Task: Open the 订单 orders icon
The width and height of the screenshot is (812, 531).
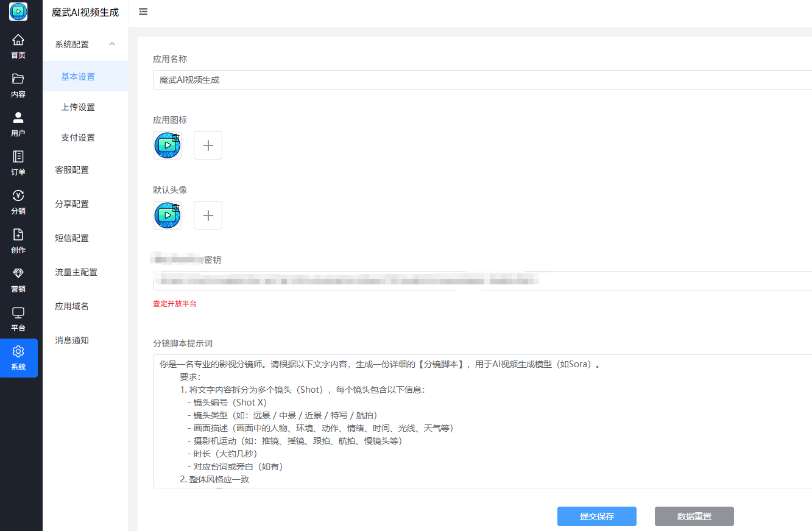Action: point(18,156)
